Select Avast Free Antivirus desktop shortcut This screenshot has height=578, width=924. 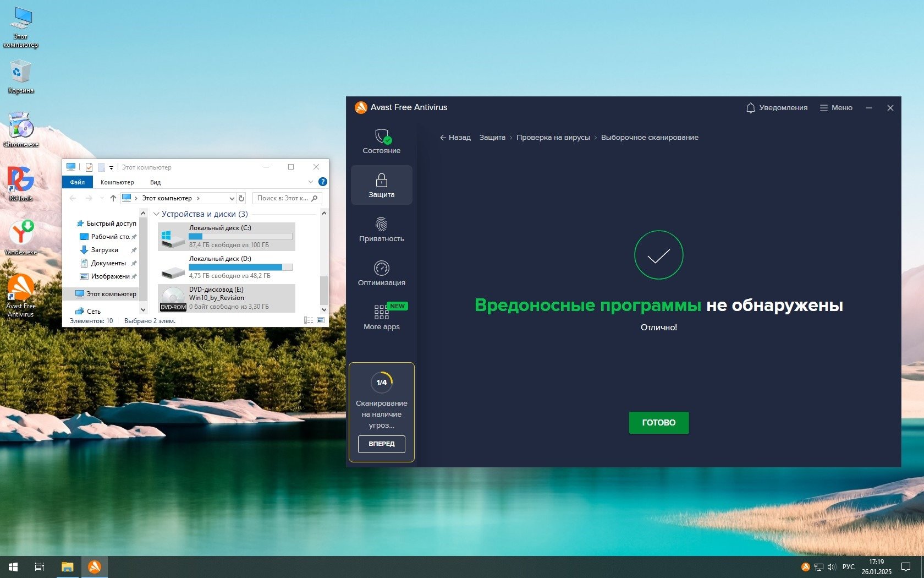point(21,296)
